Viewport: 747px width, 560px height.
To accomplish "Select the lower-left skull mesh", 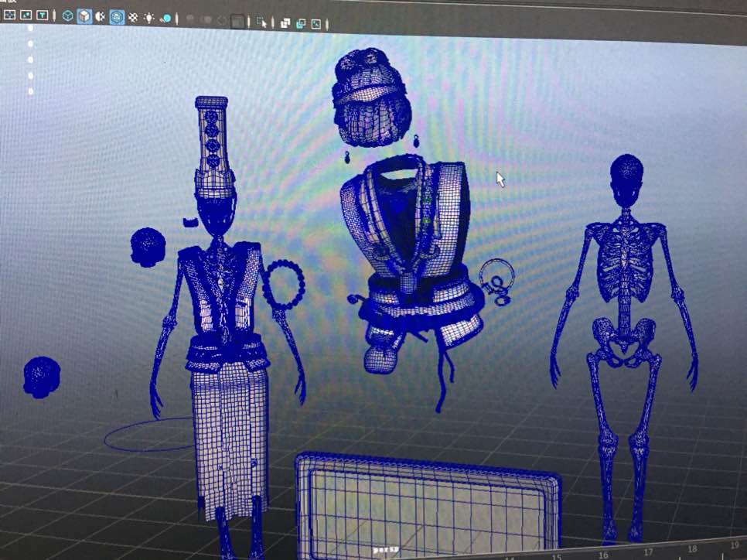I will (x=42, y=377).
